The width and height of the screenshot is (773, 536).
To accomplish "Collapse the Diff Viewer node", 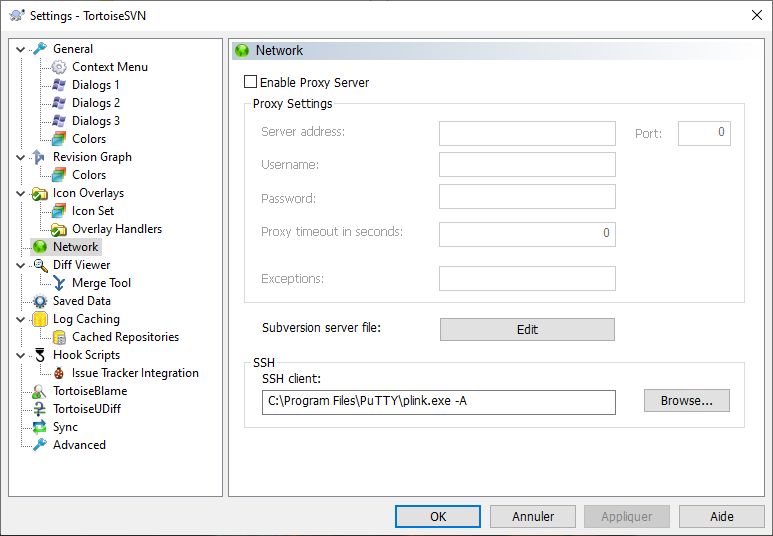I will click(x=21, y=265).
